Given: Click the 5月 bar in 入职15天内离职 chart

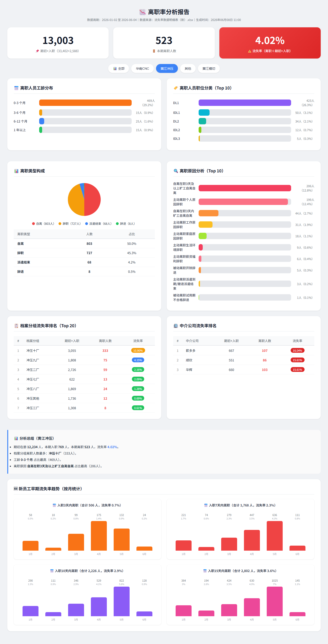Looking at the screenshot, I should (274, 601).
